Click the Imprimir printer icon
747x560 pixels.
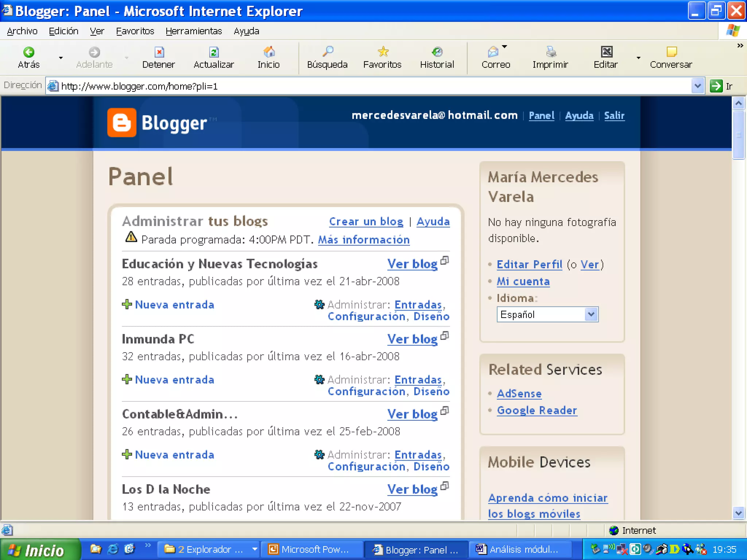click(551, 52)
